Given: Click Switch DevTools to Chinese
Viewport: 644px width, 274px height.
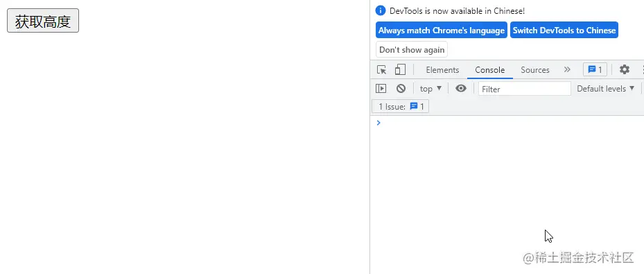Looking at the screenshot, I should (x=564, y=30).
